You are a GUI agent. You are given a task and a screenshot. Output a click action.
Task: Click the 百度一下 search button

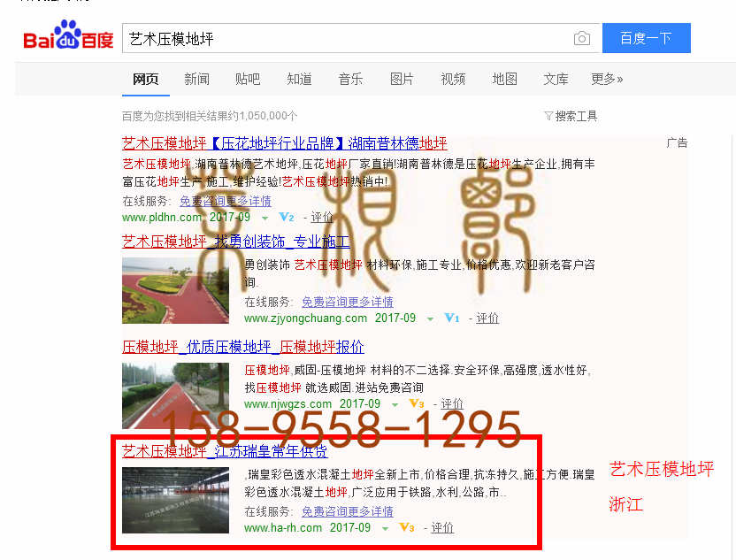tap(647, 38)
